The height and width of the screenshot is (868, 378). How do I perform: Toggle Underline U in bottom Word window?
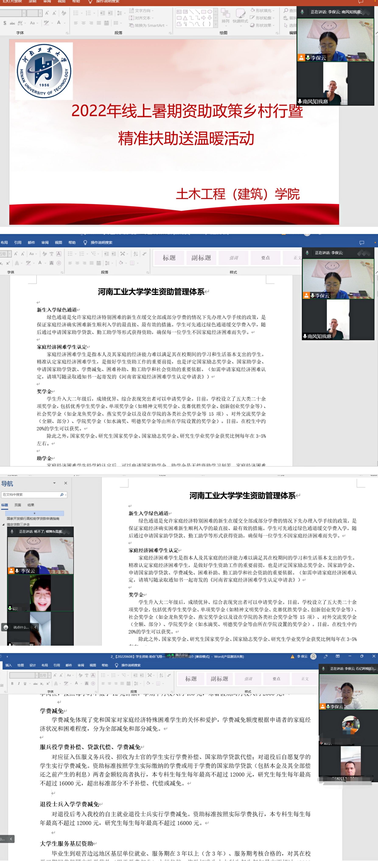(25, 683)
